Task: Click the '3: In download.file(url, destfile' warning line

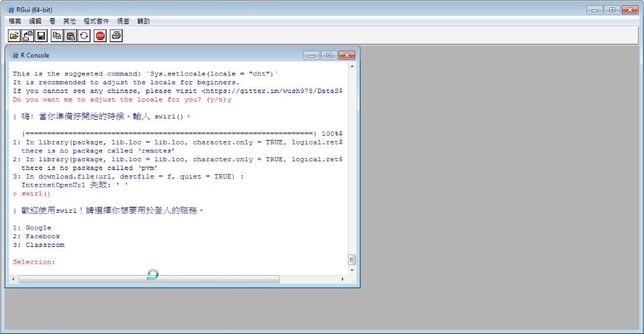Action: (x=128, y=177)
